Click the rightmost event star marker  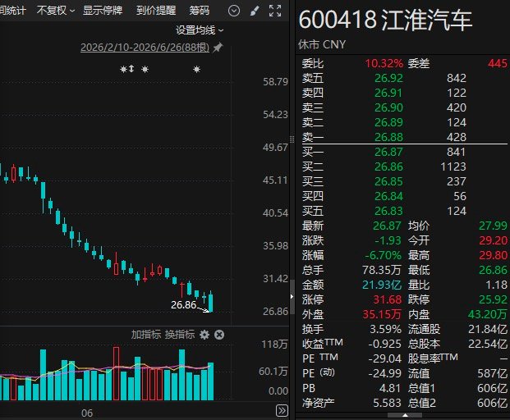point(196,69)
